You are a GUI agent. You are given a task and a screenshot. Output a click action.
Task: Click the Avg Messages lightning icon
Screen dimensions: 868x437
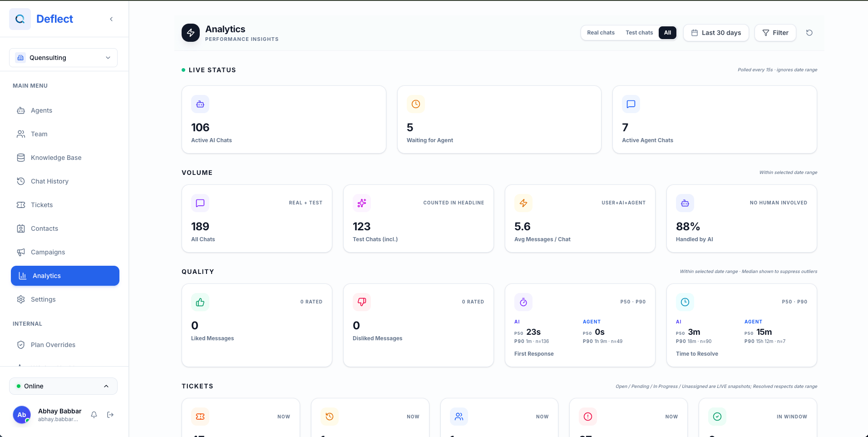(x=523, y=203)
